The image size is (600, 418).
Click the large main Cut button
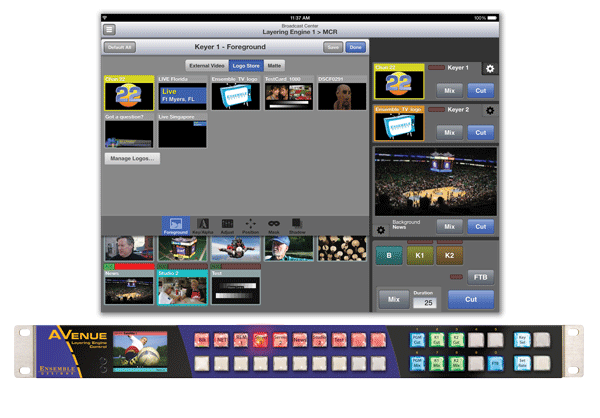471,299
